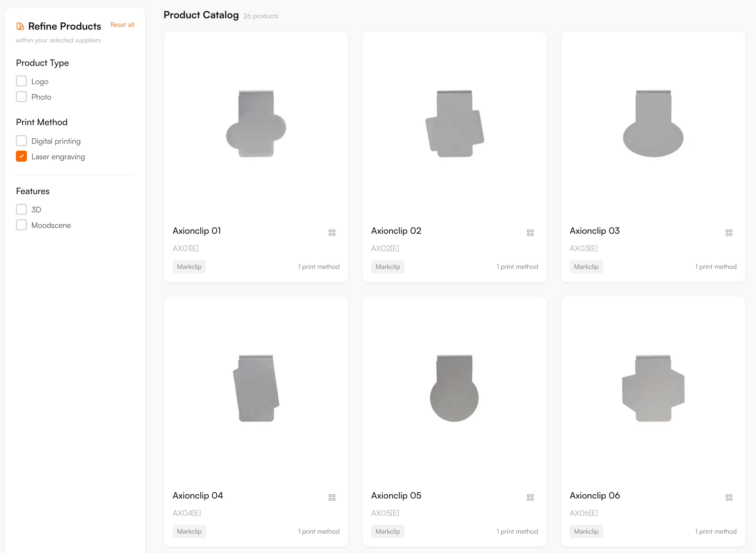Open grid options icon on Axionclip 06 card

pyautogui.click(x=729, y=497)
